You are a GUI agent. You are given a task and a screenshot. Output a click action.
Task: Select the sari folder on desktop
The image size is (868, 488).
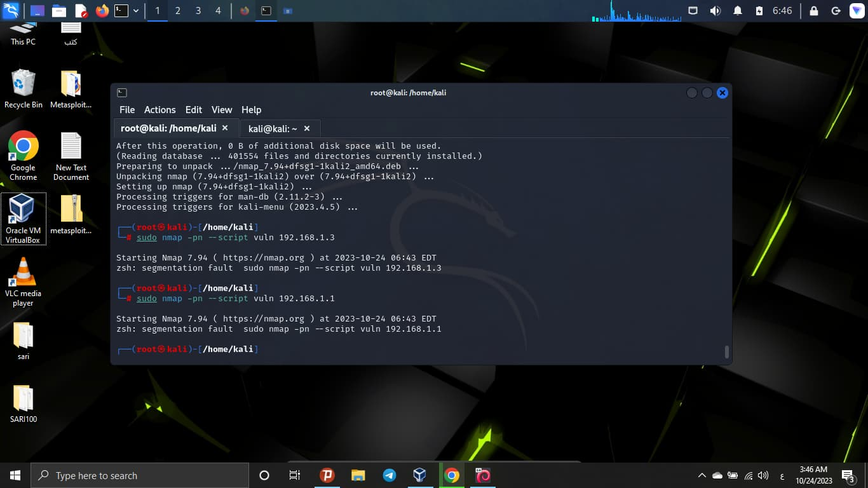pos(24,341)
